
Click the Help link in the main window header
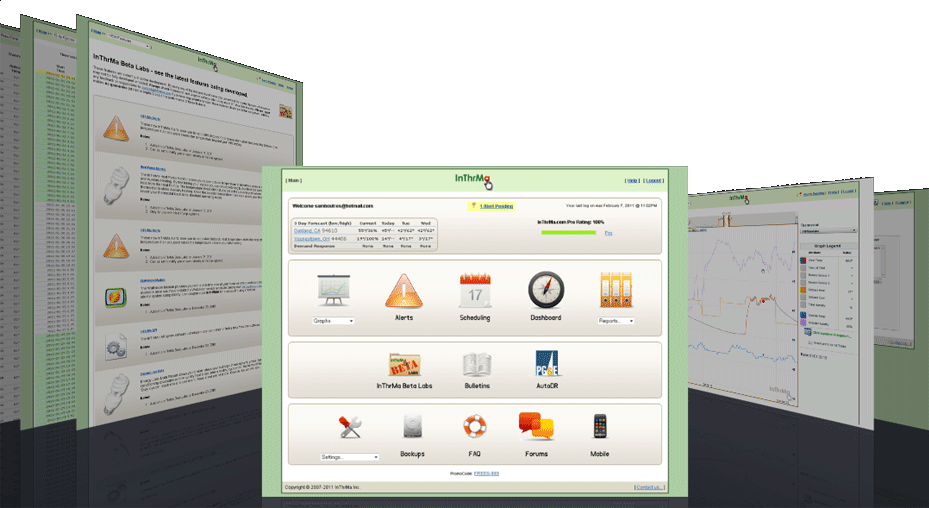(x=632, y=180)
